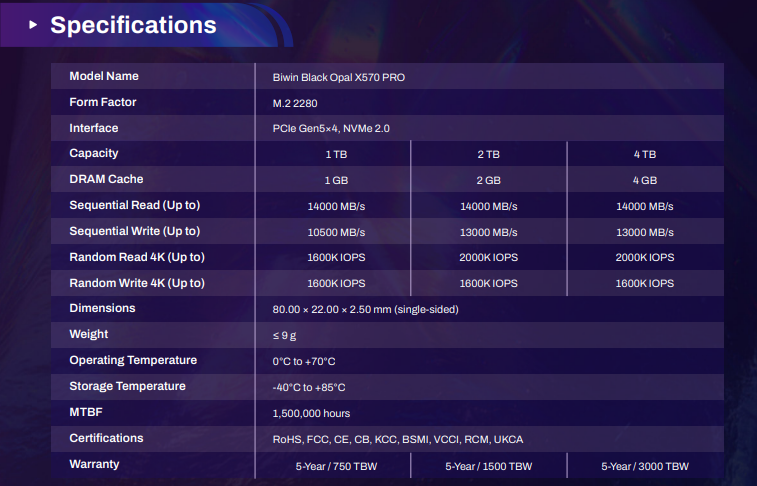Click the ≤ 9 g weight value
Viewport: 757px width, 486px height.
(x=284, y=336)
